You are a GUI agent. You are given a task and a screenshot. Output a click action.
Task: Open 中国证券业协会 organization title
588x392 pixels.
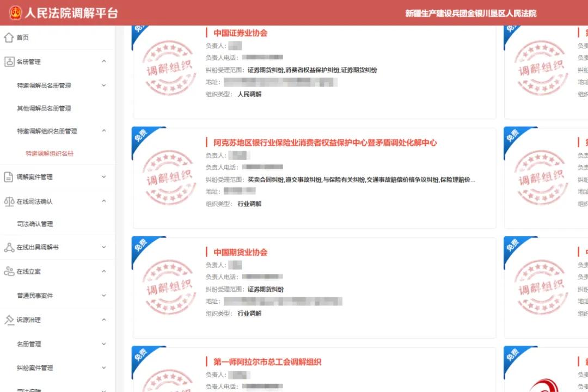click(x=241, y=33)
